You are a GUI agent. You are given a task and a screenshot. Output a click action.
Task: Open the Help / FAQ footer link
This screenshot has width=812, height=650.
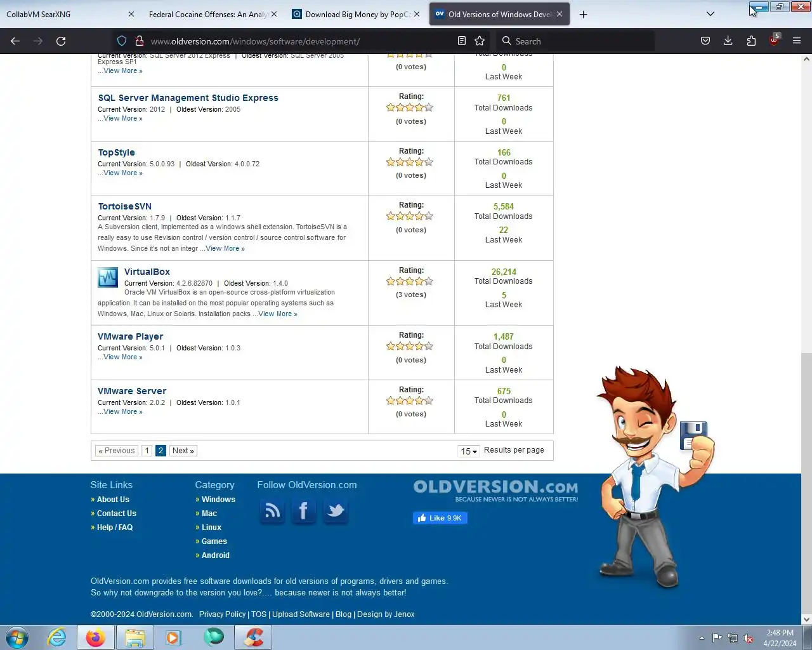(115, 527)
